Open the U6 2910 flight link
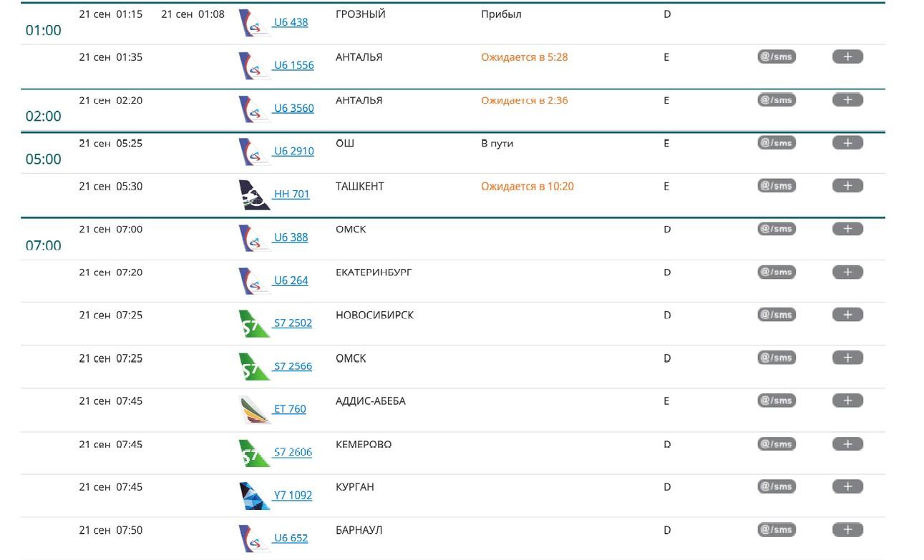This screenshot has height=560, width=924. coord(293,151)
